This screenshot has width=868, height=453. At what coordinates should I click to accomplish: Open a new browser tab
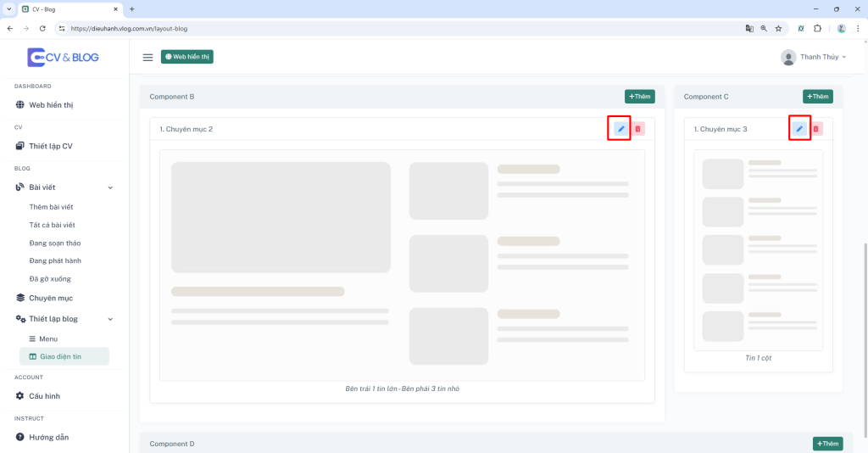[x=131, y=8]
